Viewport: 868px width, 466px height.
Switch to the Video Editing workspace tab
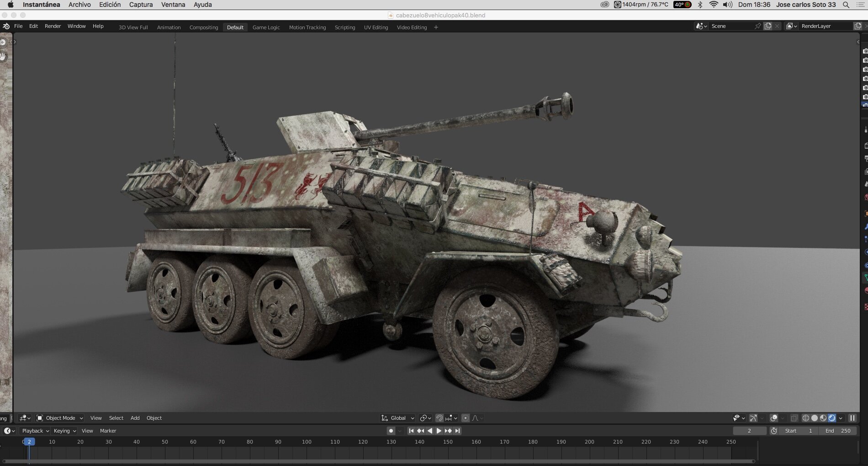[412, 27]
